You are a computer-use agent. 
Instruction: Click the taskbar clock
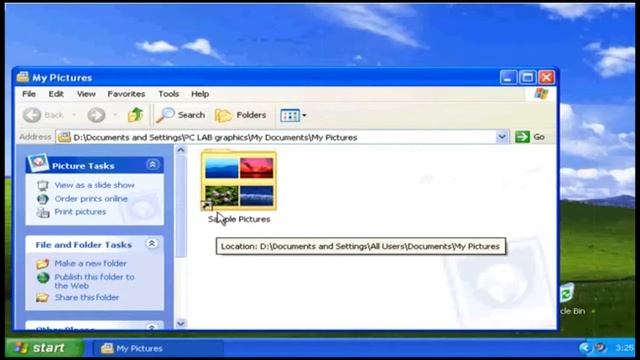[x=625, y=348]
